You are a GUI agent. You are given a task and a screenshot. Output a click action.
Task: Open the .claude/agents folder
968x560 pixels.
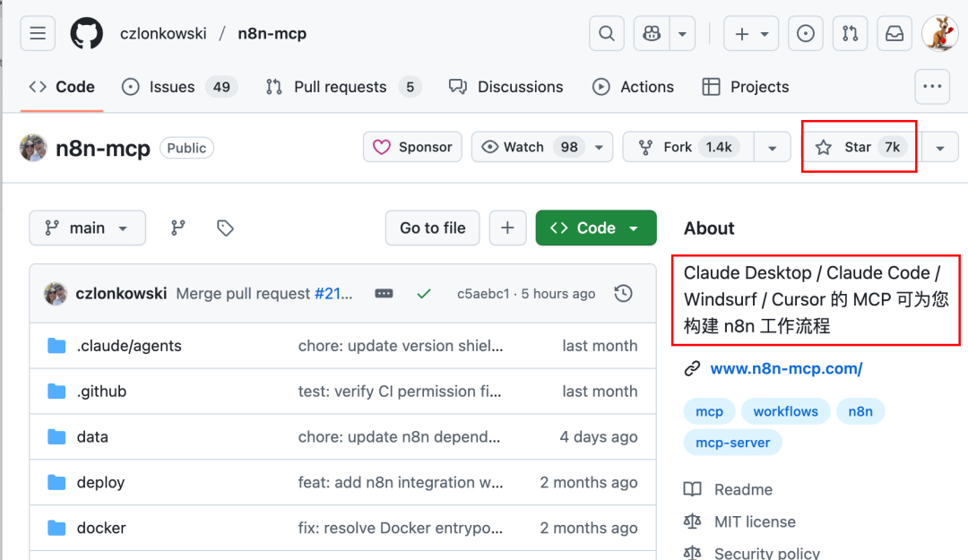coord(129,346)
